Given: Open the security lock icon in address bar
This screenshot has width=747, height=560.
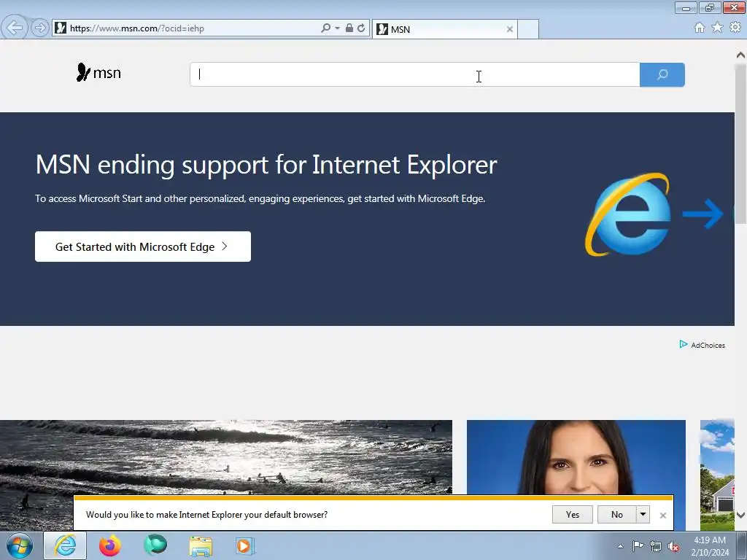Looking at the screenshot, I should (349, 28).
